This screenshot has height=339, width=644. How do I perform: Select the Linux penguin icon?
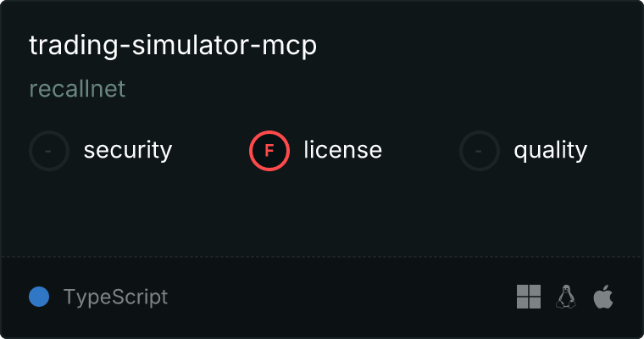point(566,297)
